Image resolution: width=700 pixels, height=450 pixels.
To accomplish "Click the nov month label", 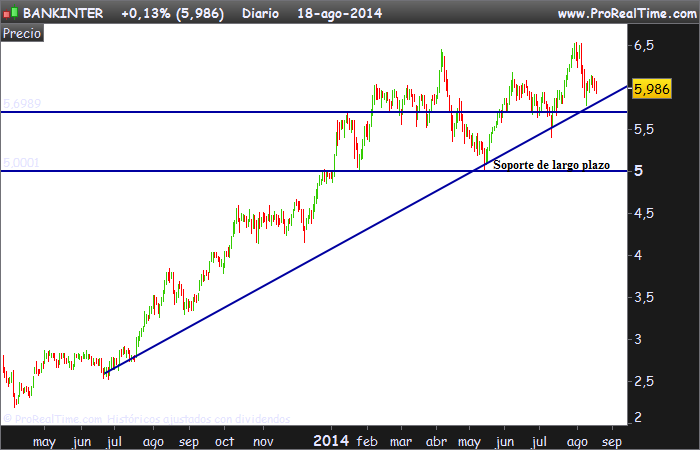I will 263,442.
